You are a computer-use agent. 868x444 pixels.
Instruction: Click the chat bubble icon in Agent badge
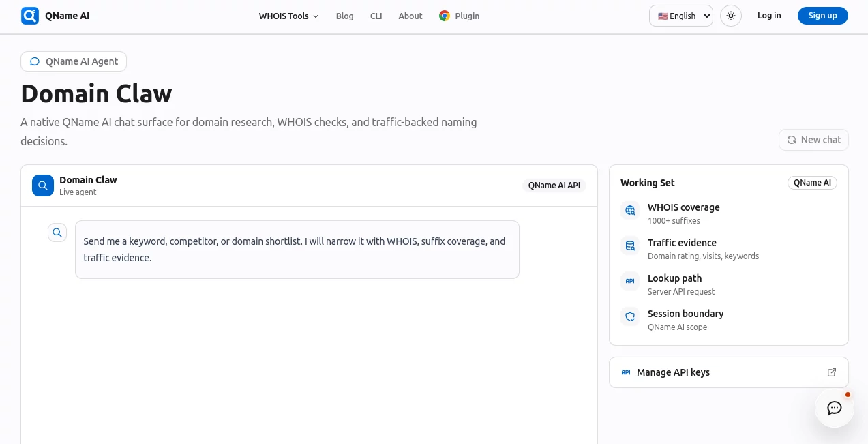click(35, 61)
